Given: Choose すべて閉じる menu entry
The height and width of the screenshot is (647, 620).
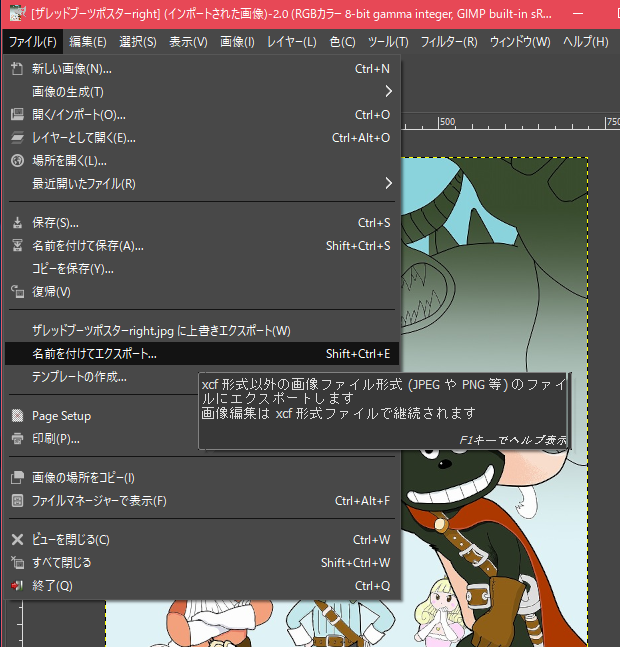Looking at the screenshot, I should click(x=202, y=562).
